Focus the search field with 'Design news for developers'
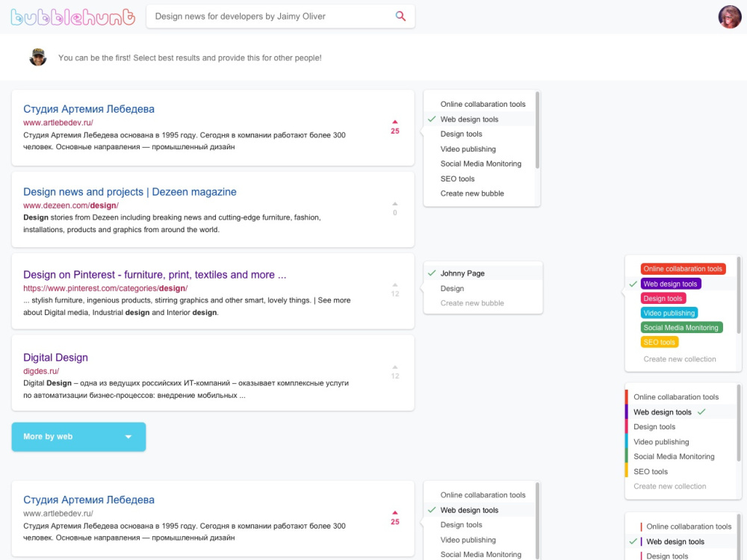Image resolution: width=747 pixels, height=560 pixels. pos(281,16)
